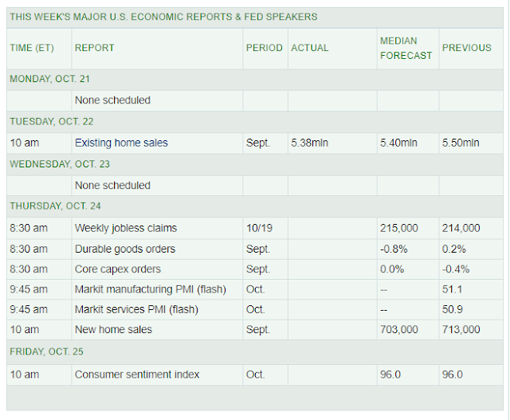
Task: Click the 10/19 period cell
Action: pyautogui.click(x=259, y=228)
